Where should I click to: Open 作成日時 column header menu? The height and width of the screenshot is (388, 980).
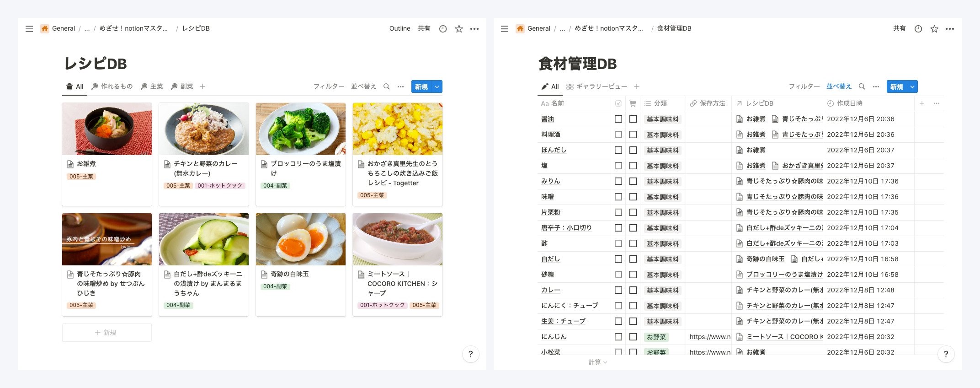pos(868,103)
